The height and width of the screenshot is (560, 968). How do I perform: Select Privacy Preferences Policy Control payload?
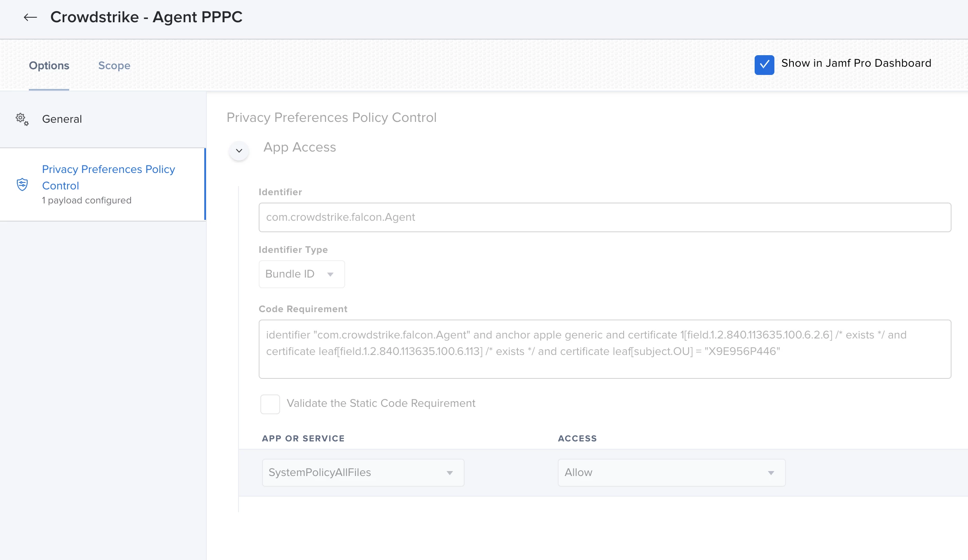(x=108, y=177)
